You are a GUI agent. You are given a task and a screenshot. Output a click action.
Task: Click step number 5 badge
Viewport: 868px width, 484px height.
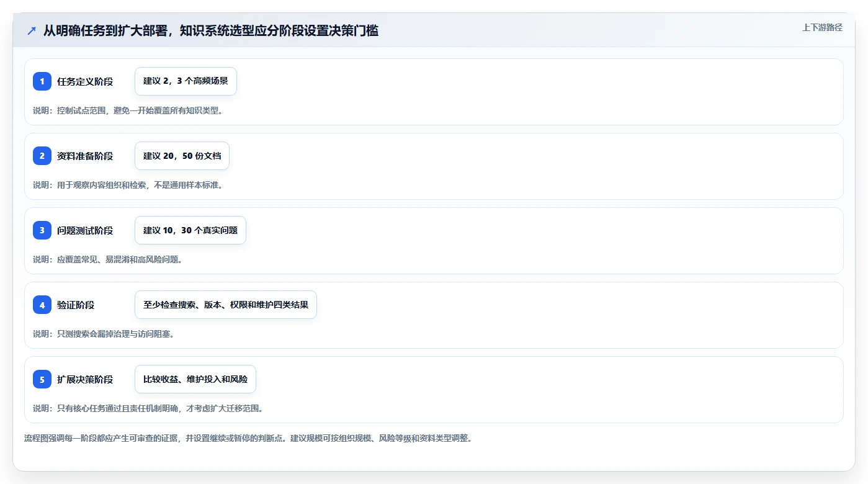(42, 379)
